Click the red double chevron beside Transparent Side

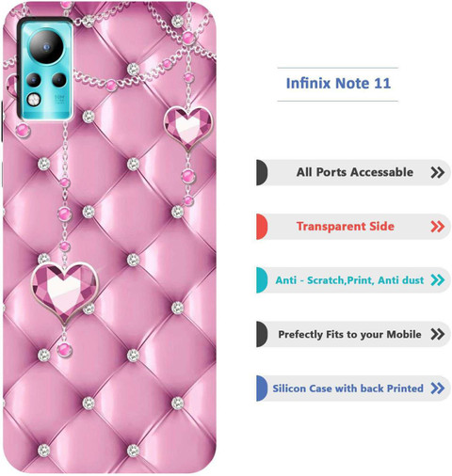point(438,227)
